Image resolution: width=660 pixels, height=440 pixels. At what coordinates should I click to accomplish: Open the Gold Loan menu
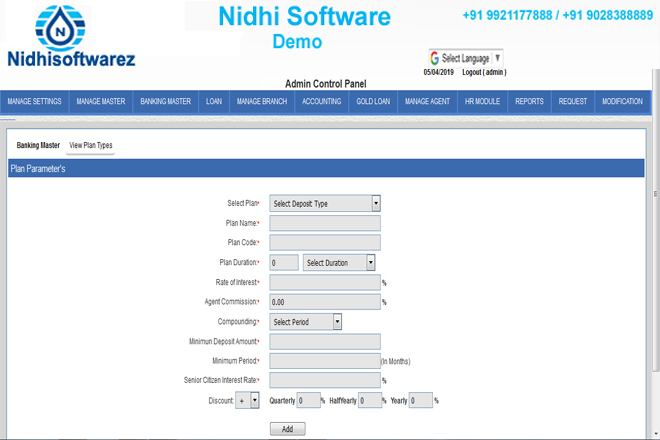tap(373, 101)
